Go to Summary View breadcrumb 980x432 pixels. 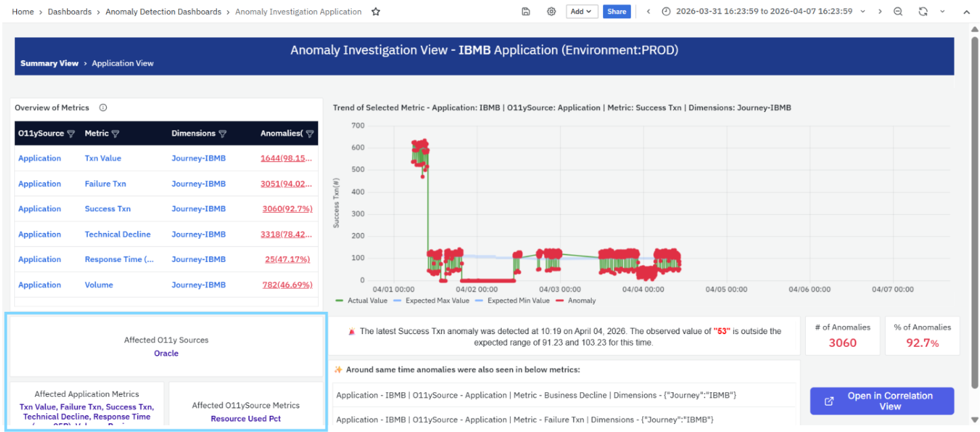tap(49, 63)
